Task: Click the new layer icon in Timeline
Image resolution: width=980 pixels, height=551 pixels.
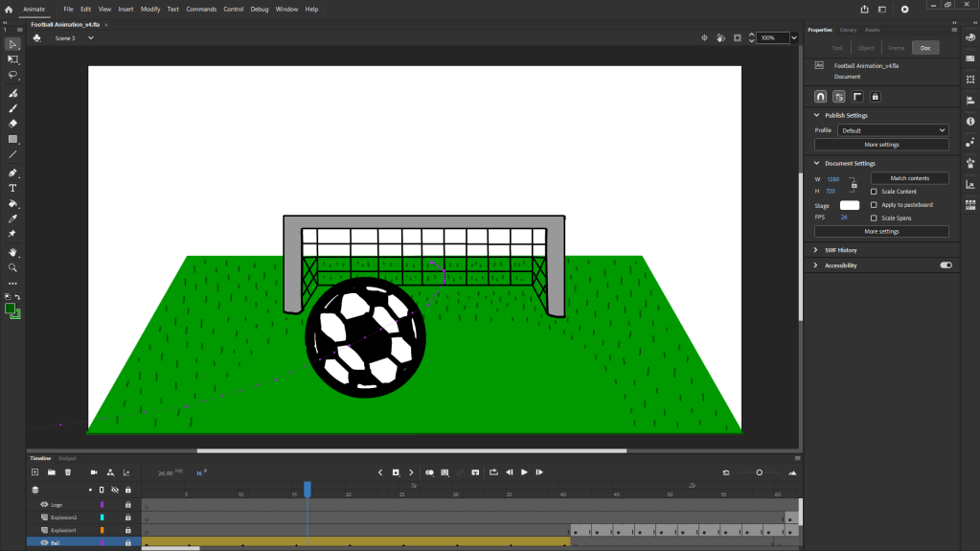Action: [x=35, y=472]
